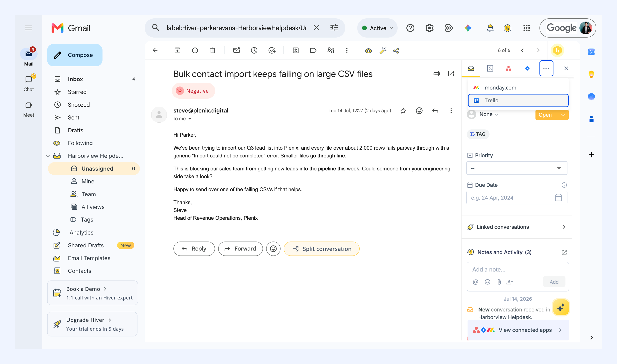Click the Move to icon in toolbar
617x364 pixels.
(x=296, y=51)
